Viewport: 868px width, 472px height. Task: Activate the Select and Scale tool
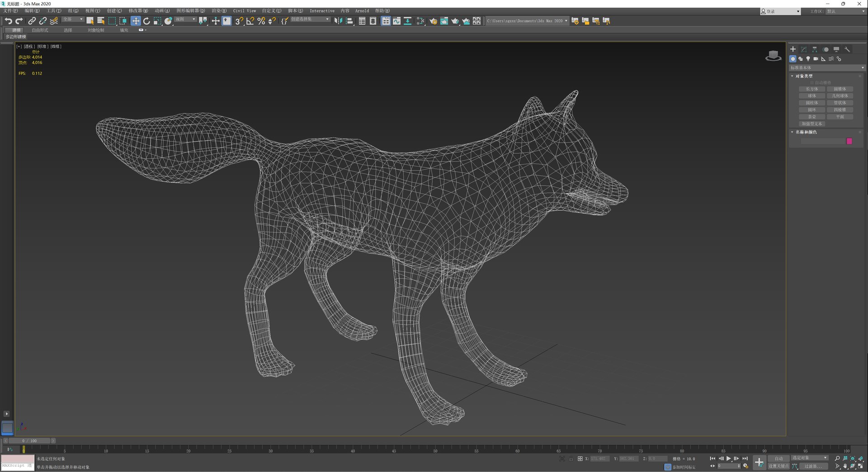pyautogui.click(x=157, y=21)
